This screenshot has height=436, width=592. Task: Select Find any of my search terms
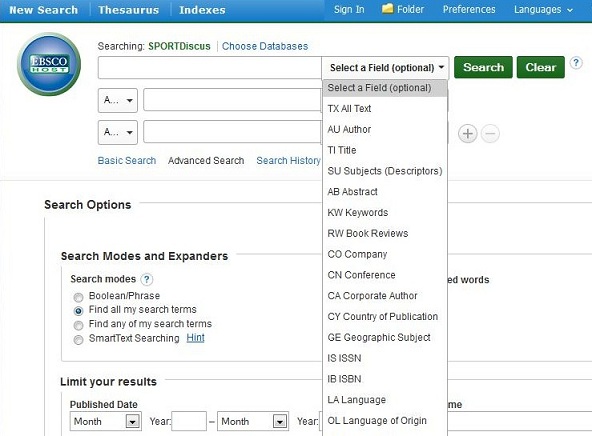click(x=78, y=325)
